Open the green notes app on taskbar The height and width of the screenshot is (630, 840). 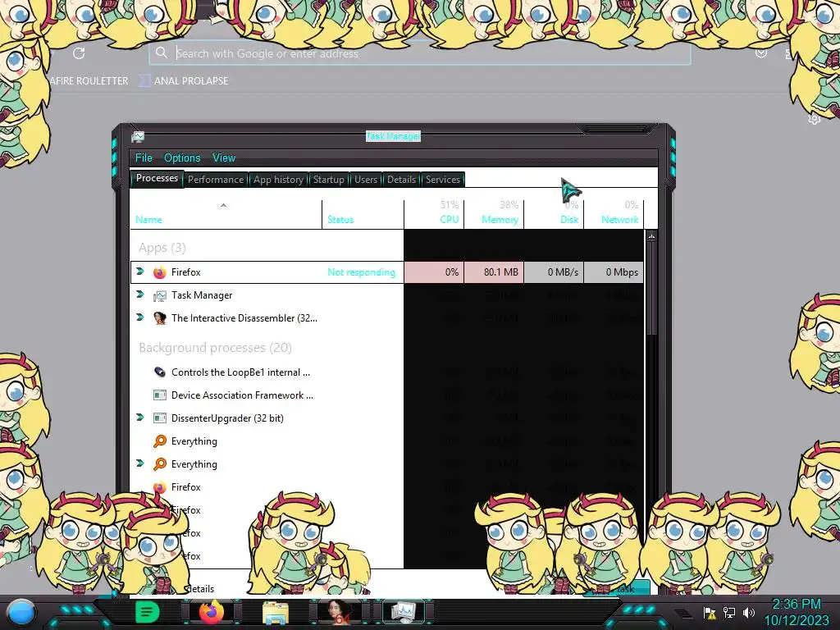pos(147,612)
